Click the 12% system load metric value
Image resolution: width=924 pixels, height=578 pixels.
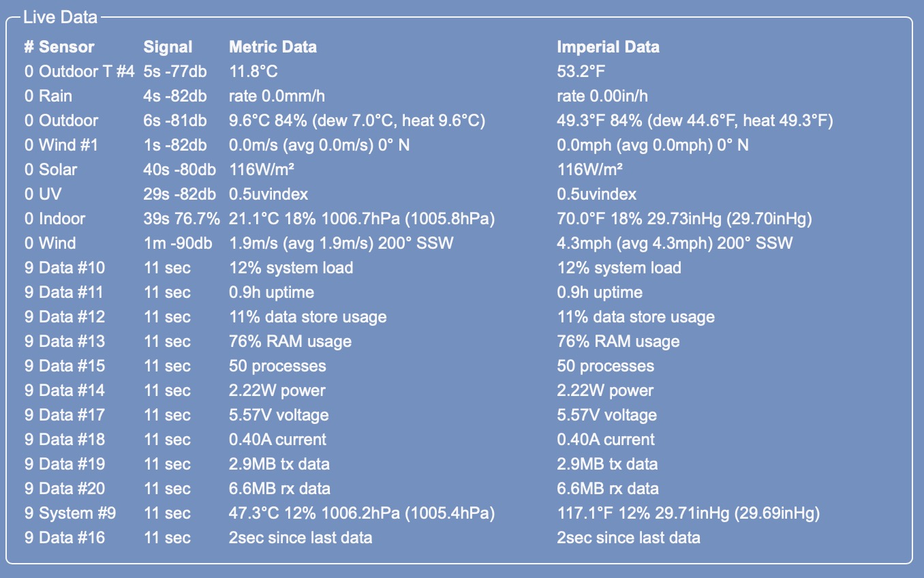pos(291,268)
